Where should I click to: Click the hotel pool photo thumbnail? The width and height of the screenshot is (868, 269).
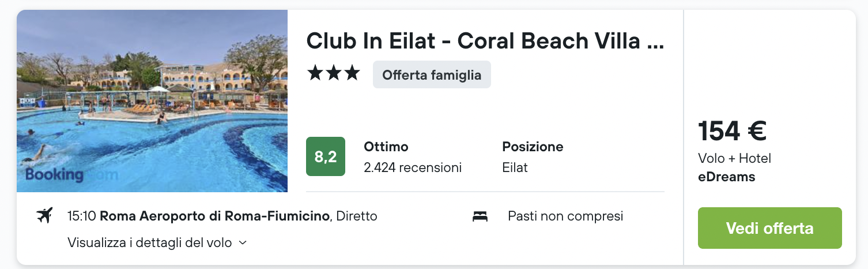click(152, 101)
